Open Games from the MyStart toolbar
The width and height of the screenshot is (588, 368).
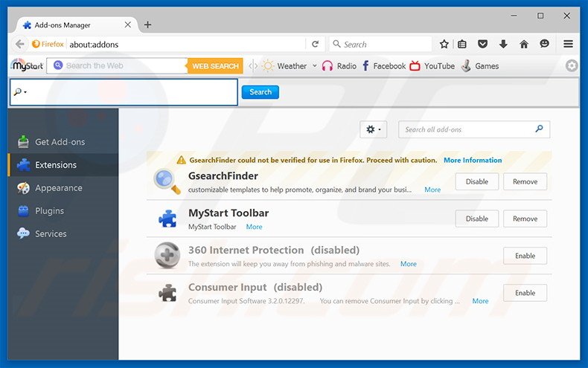[x=480, y=66]
